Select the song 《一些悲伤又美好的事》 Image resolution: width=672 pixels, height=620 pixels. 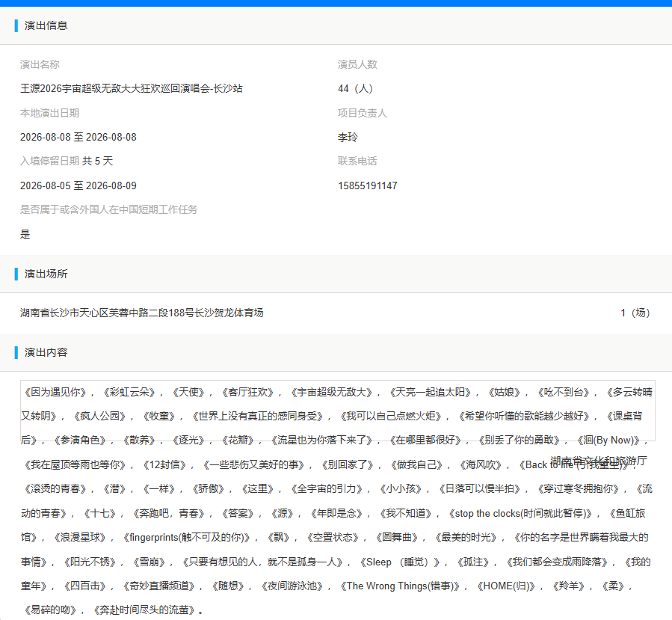point(255,464)
